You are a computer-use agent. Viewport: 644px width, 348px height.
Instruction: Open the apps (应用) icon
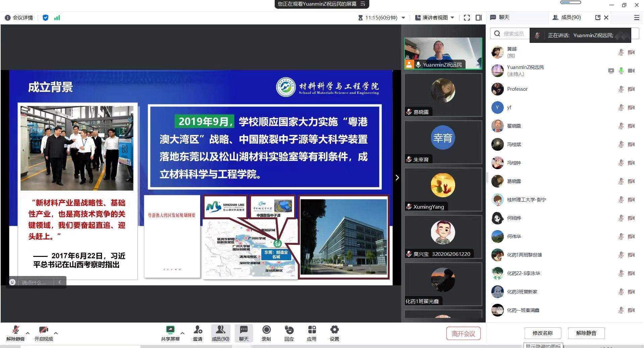tap(312, 330)
